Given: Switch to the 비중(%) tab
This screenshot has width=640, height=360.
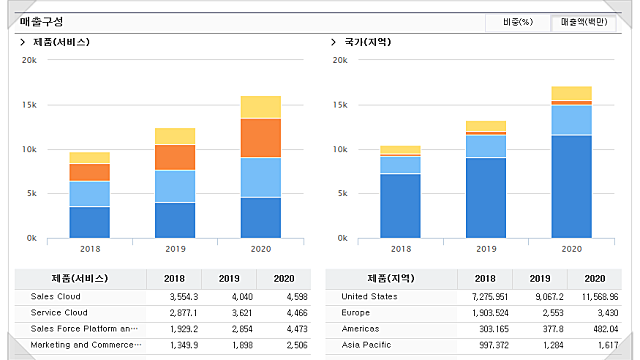Looking at the screenshot, I should (518, 22).
